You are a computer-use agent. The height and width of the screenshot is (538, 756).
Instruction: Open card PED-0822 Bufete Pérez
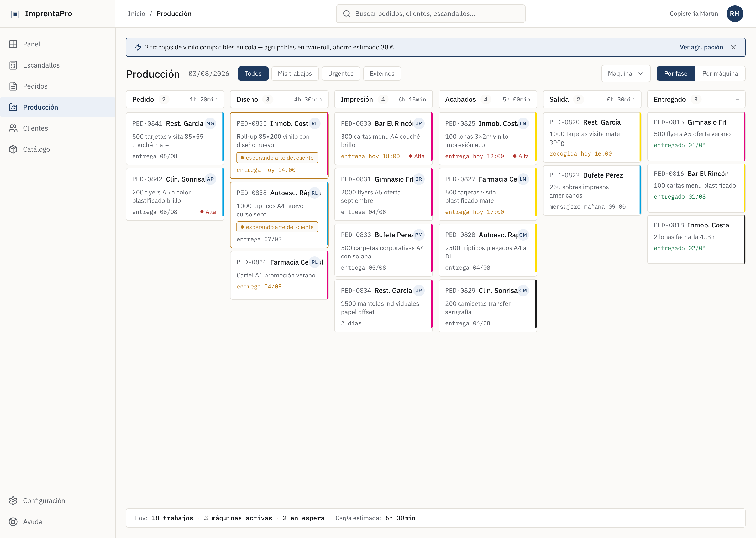tap(592, 190)
